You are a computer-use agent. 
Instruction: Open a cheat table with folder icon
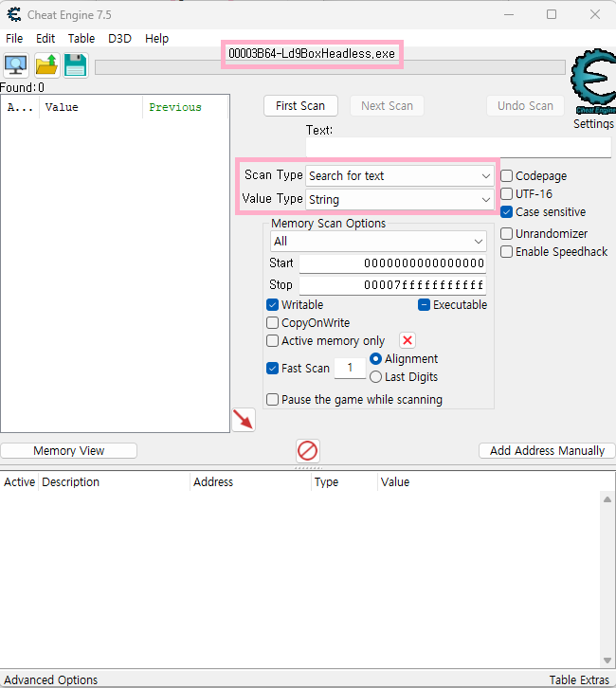46,65
